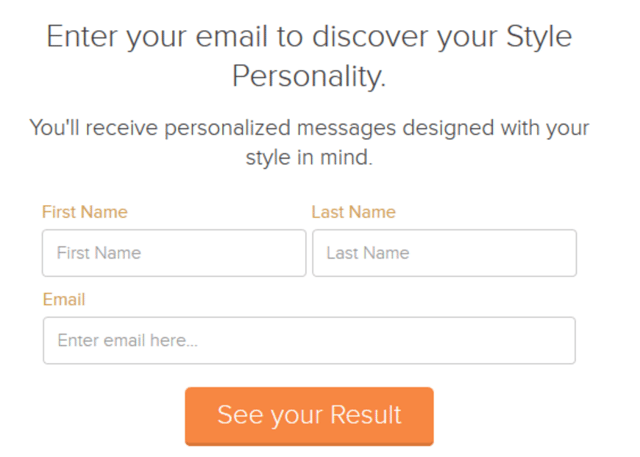Click the orange "First Name" label
The height and width of the screenshot is (457, 640).
pos(85,212)
